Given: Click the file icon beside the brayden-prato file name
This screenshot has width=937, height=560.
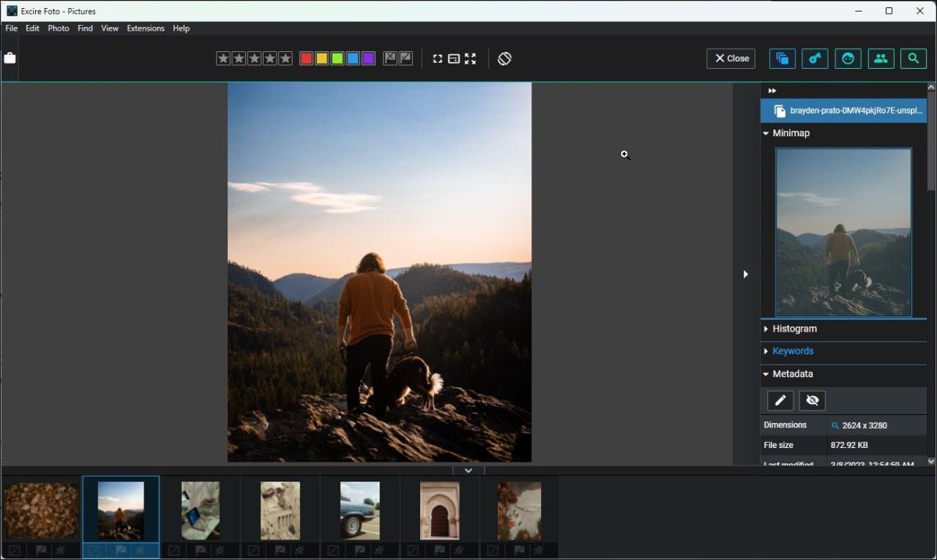Looking at the screenshot, I should (780, 111).
